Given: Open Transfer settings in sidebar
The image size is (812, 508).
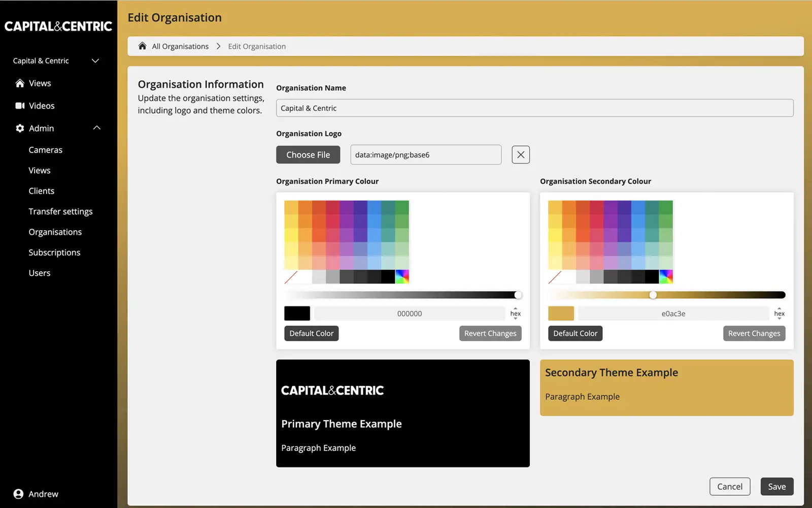Looking at the screenshot, I should click(60, 211).
